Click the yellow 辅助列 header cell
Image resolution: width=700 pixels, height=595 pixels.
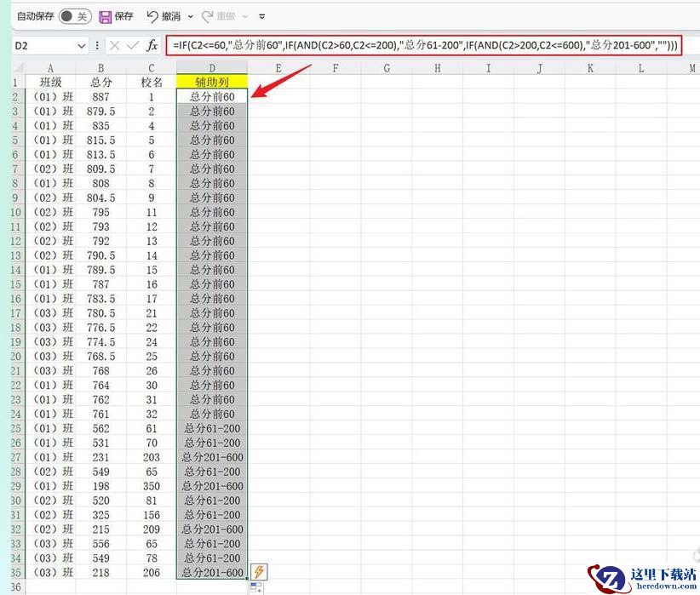pyautogui.click(x=212, y=82)
